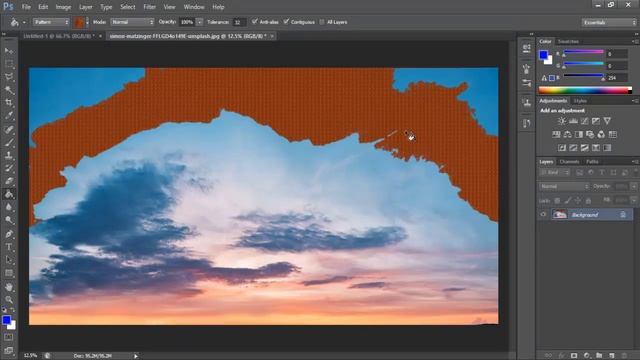Select the History Brush tool
The image size is (640, 360).
tap(9, 169)
